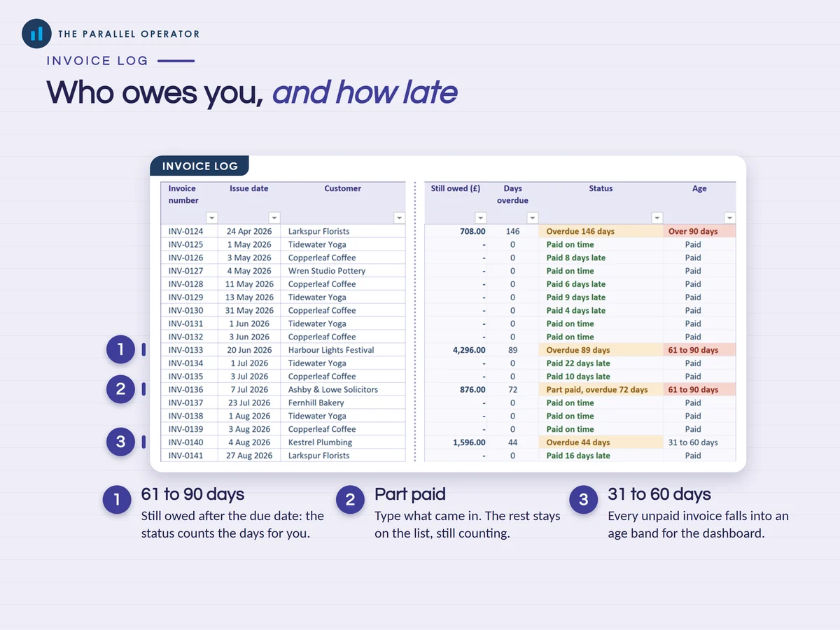Select the Part paid, overdue 72 days status
Screen dimensions: 840x630
tap(601, 390)
